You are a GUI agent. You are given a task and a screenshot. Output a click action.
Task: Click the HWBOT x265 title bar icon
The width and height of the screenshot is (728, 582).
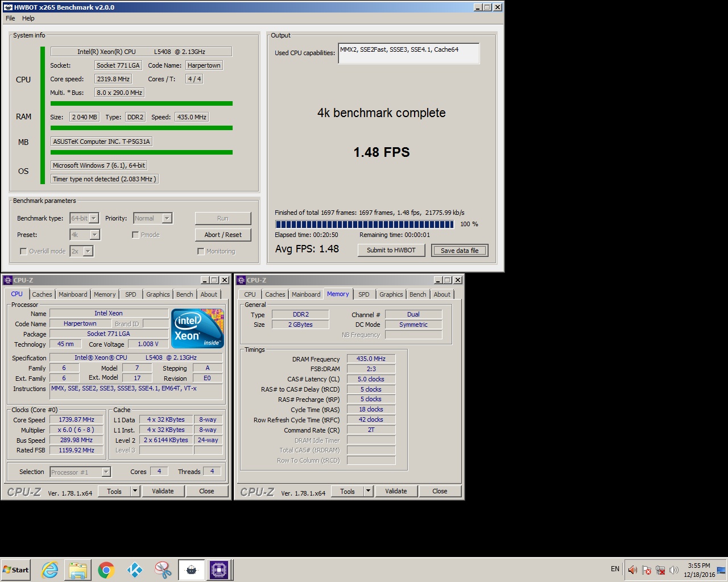coord(8,7)
